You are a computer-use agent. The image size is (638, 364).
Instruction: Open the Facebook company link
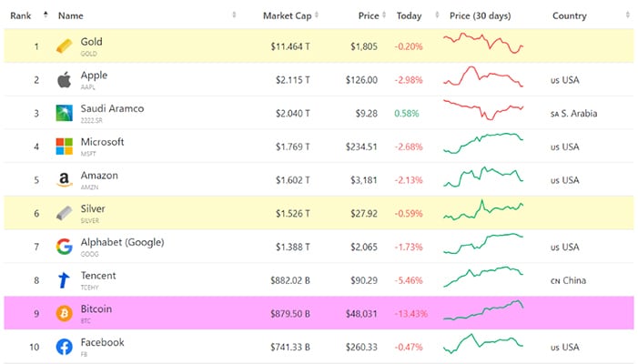tap(102, 342)
